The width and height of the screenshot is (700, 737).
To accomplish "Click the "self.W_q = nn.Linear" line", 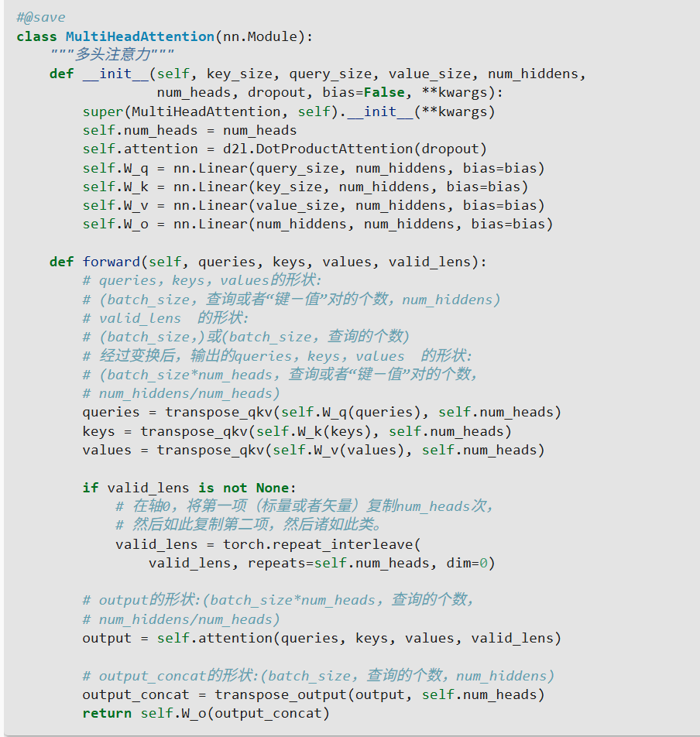I will 314,168.
